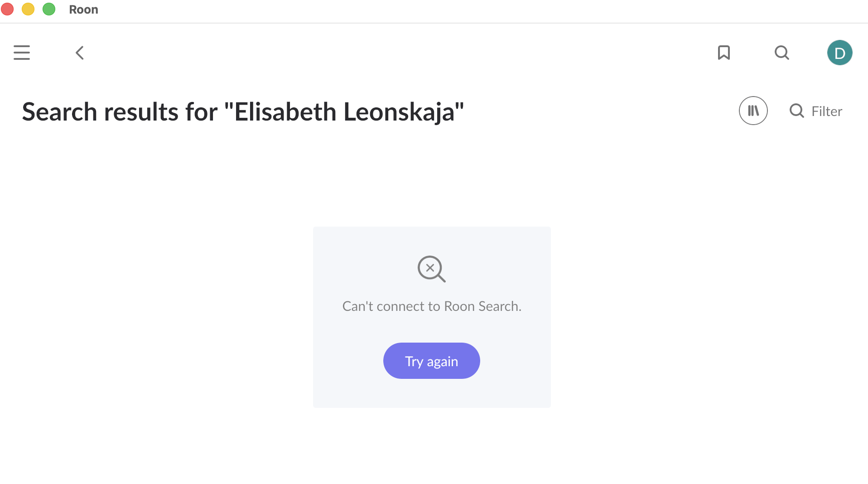Maximize the window with green button
868x484 pixels.
[x=49, y=9]
